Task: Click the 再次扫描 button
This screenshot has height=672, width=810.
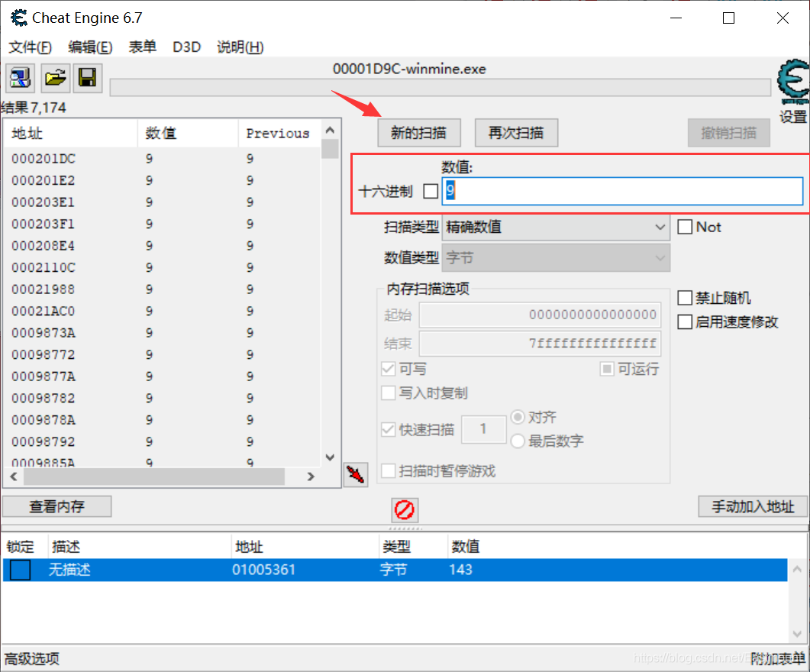Action: click(516, 133)
